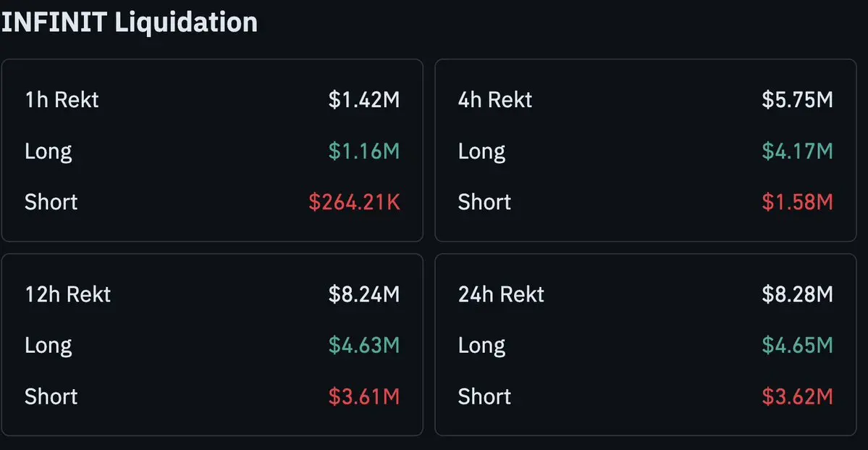Image resolution: width=868 pixels, height=450 pixels.
Task: Click the Short label in 12h card
Action: tap(51, 396)
